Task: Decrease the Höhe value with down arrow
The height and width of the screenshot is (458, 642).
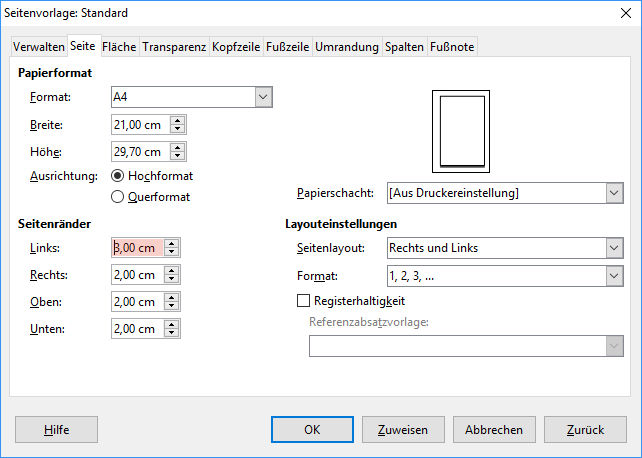Action: (177, 157)
